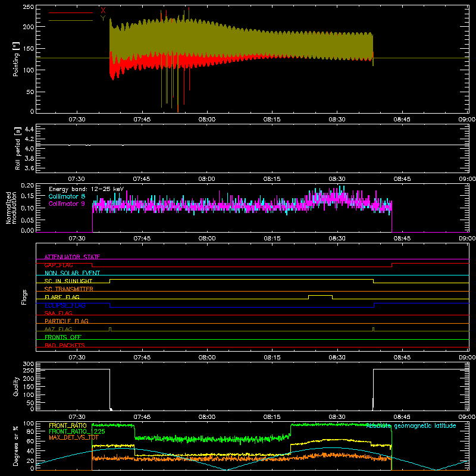
Task: Click the PARTICLE_FLAG label
Action: (x=67, y=321)
